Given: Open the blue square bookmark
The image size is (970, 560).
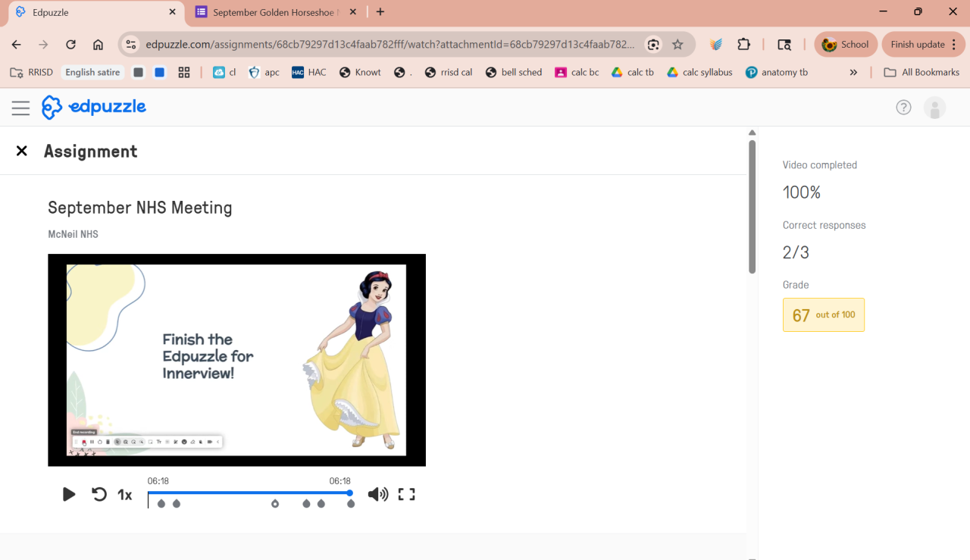Looking at the screenshot, I should point(160,72).
